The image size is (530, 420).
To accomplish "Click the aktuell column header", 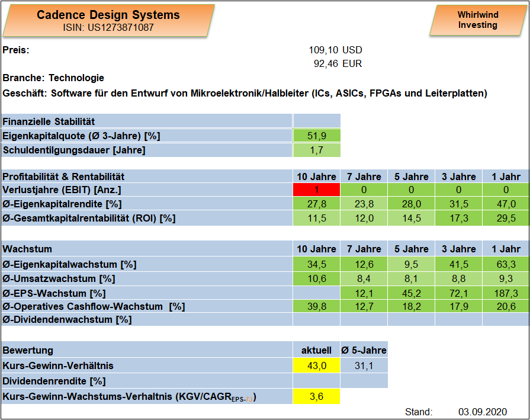I will pos(316,350).
